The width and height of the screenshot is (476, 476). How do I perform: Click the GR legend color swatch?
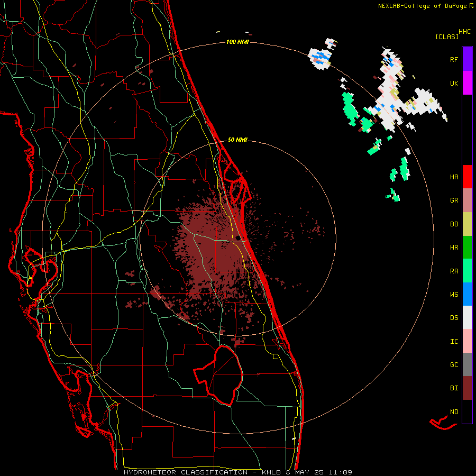[x=467, y=200]
